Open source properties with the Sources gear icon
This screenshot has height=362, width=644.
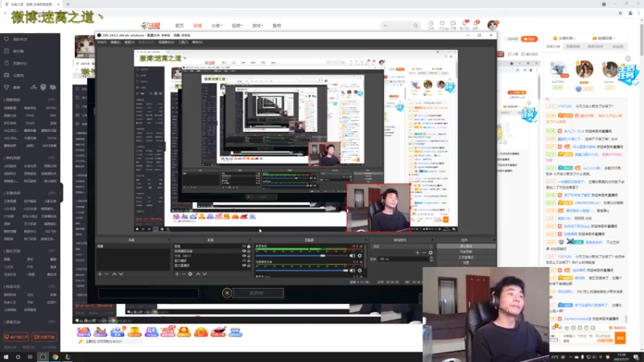(x=190, y=274)
